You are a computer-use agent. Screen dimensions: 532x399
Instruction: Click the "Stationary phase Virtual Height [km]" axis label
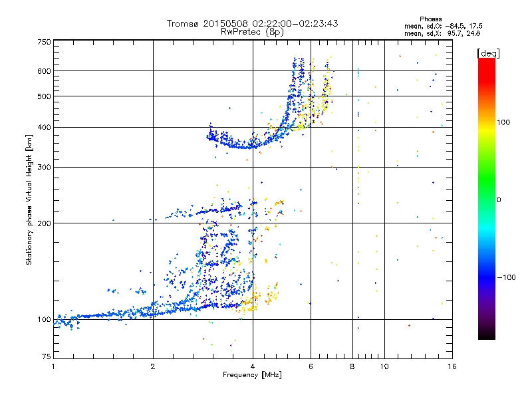tap(29, 199)
